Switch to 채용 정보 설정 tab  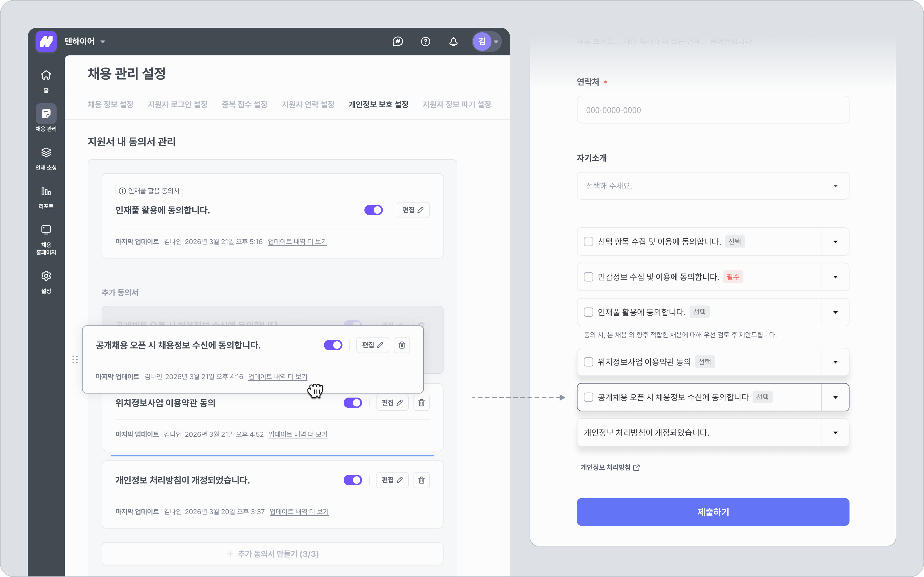pyautogui.click(x=110, y=104)
